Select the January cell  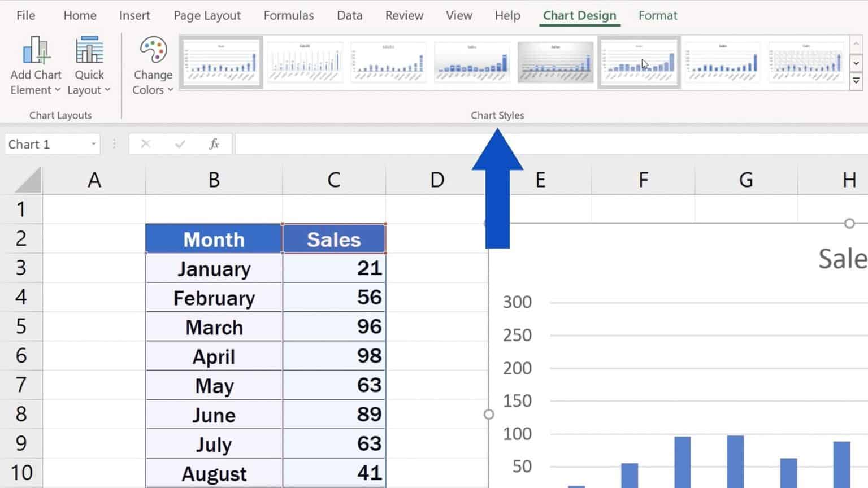(214, 268)
